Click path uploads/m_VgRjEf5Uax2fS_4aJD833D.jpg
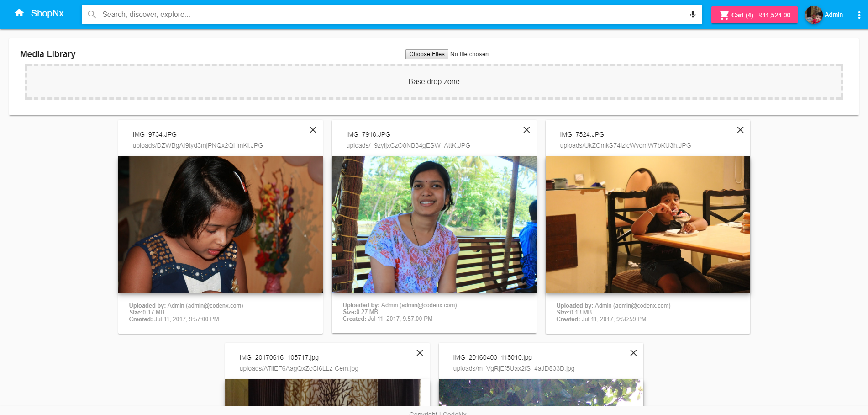 [x=514, y=369]
